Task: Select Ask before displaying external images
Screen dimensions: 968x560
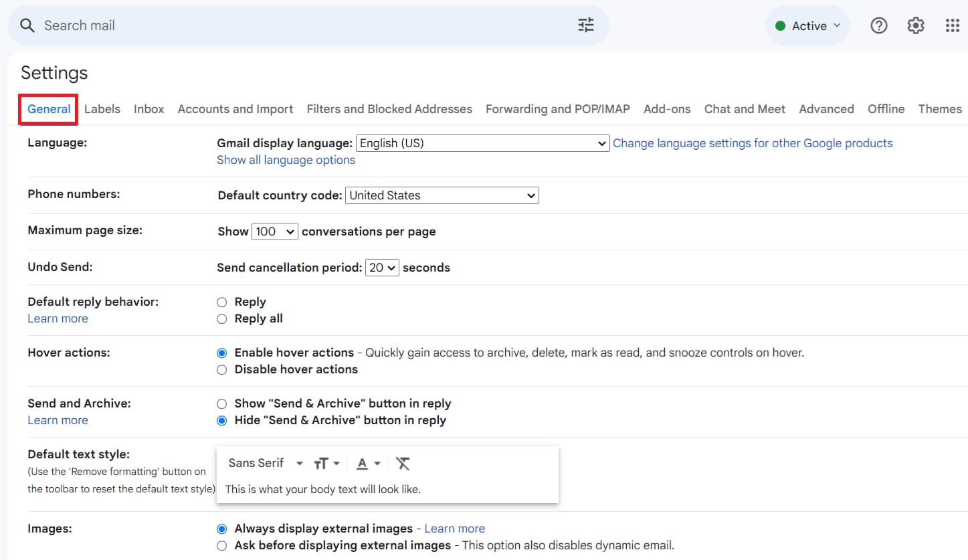Action: coord(222,545)
